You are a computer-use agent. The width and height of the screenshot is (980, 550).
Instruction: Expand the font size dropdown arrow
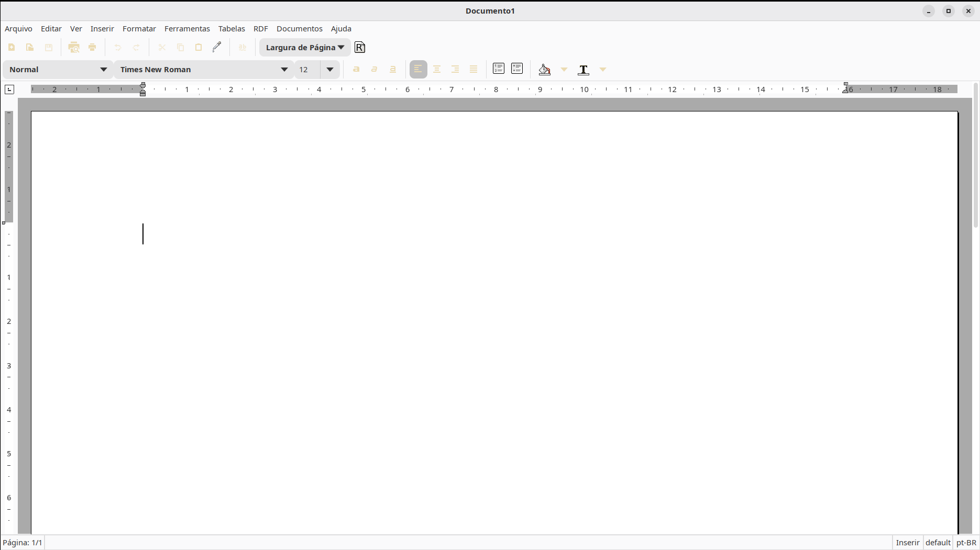330,69
